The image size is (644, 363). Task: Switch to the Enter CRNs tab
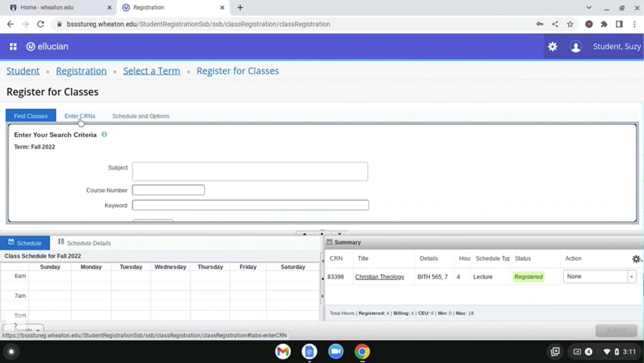(x=80, y=116)
